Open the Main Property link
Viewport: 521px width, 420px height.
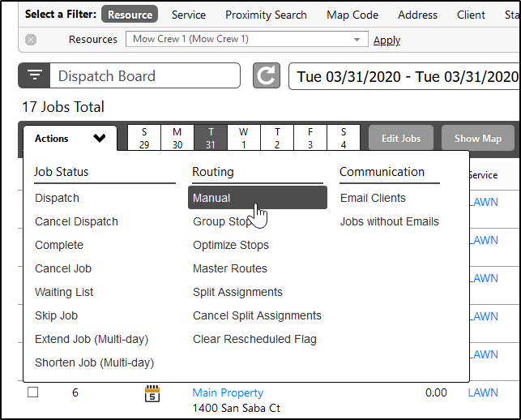[228, 392]
